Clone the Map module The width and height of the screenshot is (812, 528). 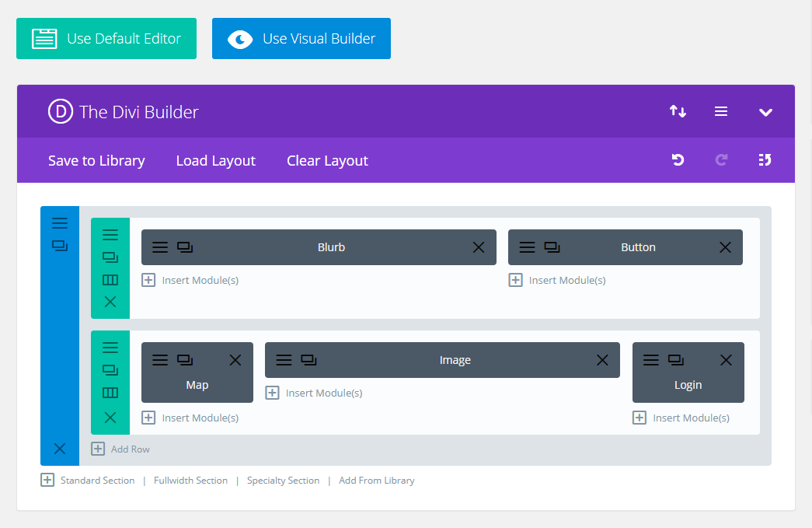(185, 359)
